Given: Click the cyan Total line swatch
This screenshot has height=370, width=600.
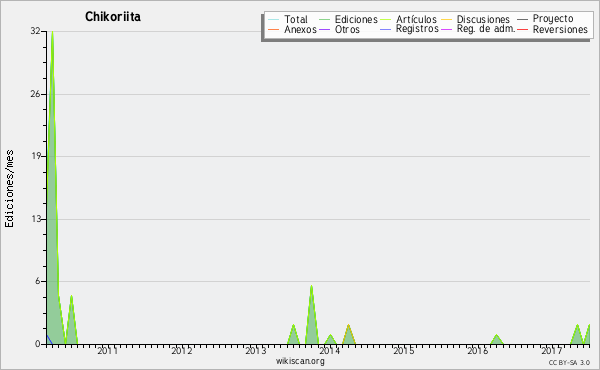Looking at the screenshot, I should tap(274, 19).
